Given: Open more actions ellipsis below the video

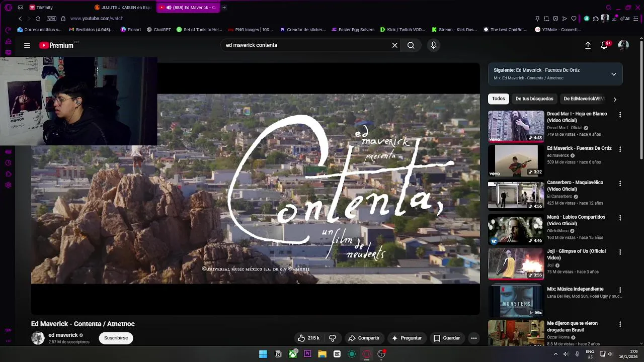Looking at the screenshot, I should pyautogui.click(x=474, y=338).
